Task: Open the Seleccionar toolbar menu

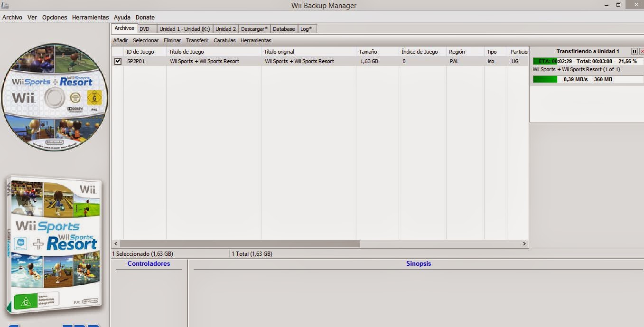Action: click(145, 40)
